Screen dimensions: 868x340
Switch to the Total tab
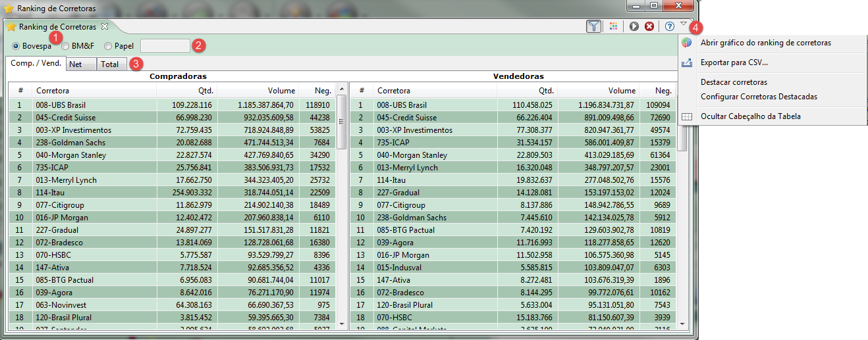112,64
